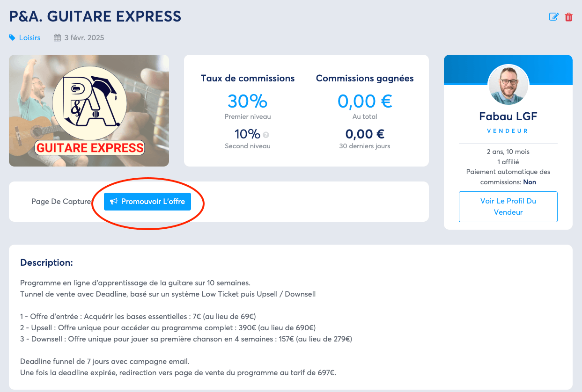This screenshot has width=582, height=392.
Task: Select the Fabau LGF vendor name
Action: [508, 116]
